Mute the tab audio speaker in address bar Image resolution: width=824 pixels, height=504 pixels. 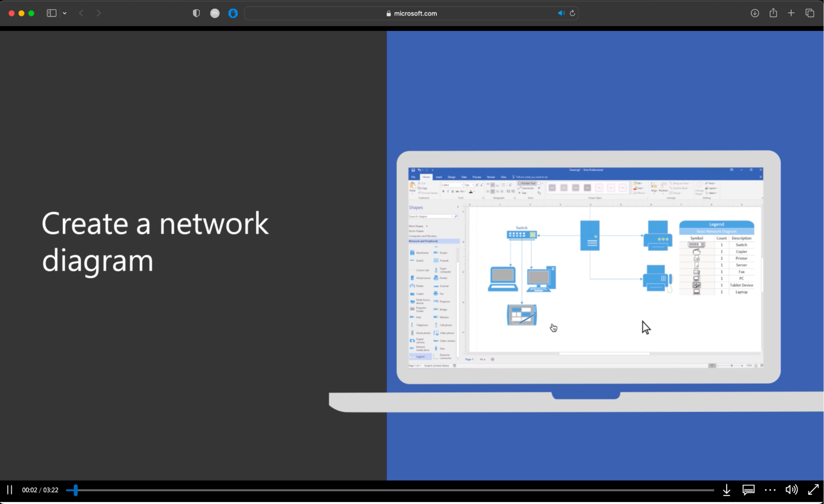tap(561, 13)
